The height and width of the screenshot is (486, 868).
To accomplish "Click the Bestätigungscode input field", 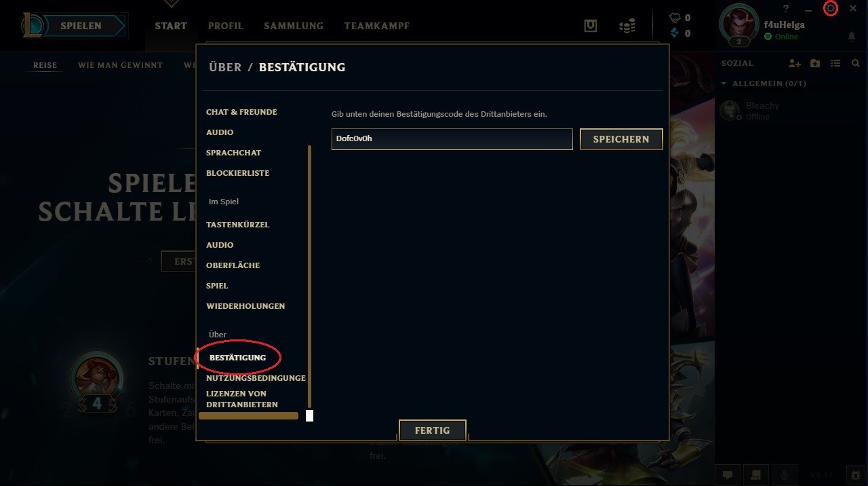I will click(x=452, y=138).
